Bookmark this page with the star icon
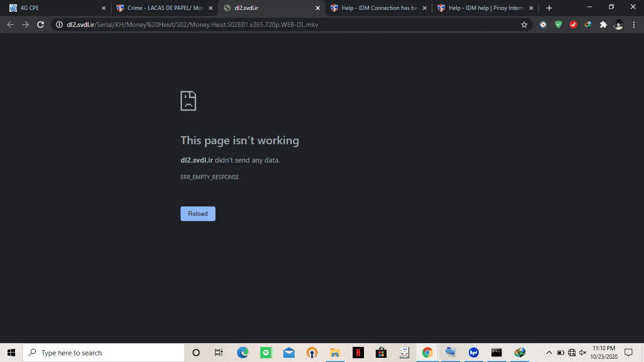Screen dimensions: 644x362 pos(524,25)
